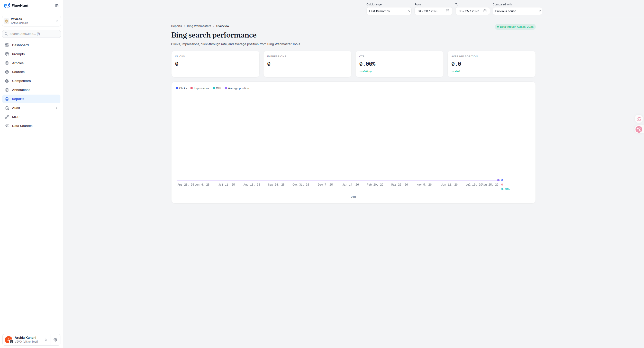The image size is (644, 348).
Task: Select the Reports sidebar item
Action: coord(31,99)
